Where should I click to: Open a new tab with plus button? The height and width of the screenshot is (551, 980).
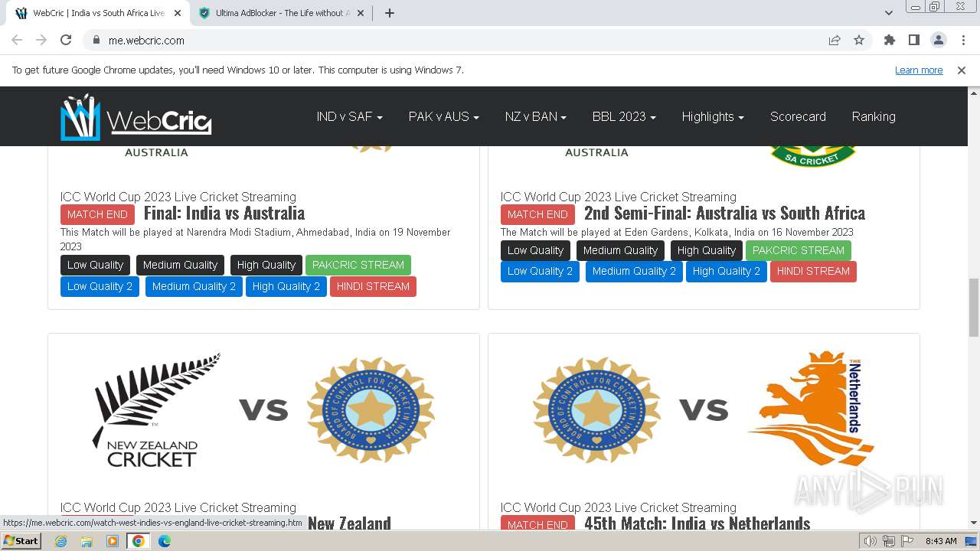pos(389,13)
